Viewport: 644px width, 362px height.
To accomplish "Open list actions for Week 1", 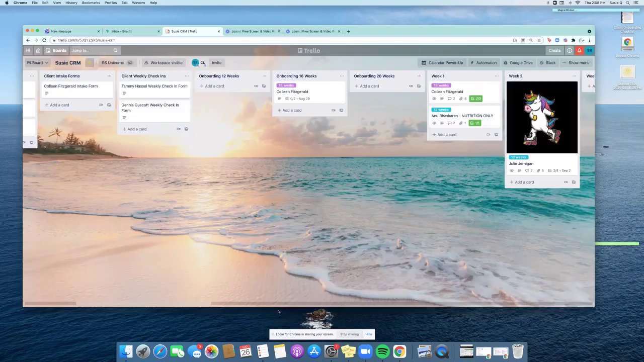I will point(497,76).
